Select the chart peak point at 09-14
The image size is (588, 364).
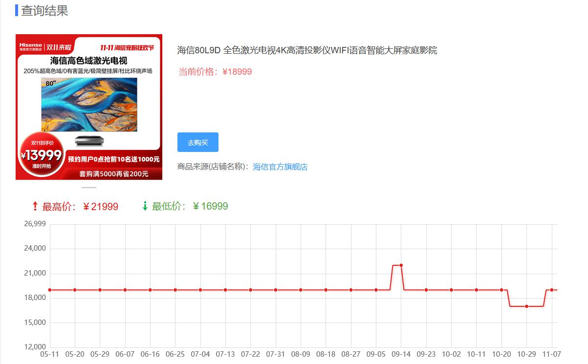(401, 265)
